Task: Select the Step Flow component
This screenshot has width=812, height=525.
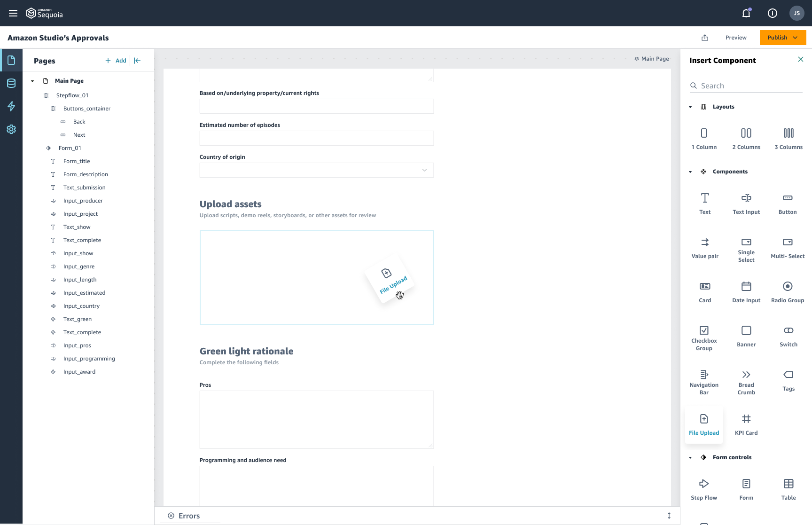Action: pos(703,488)
